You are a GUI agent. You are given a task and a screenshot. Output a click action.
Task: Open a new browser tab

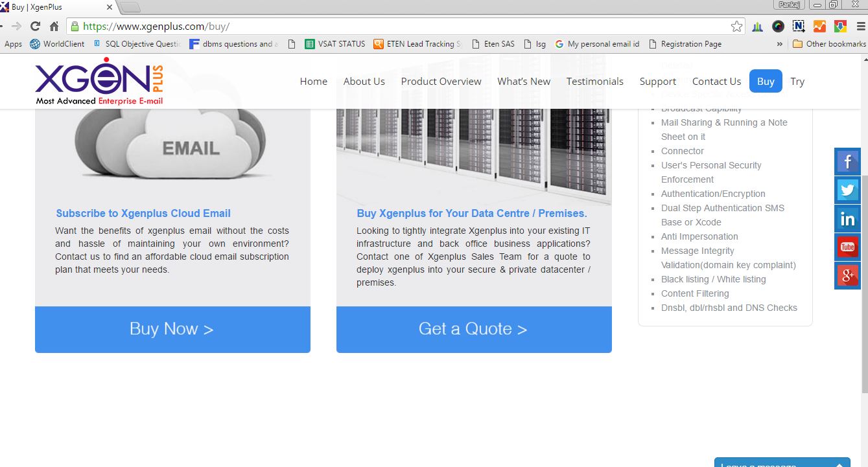pyautogui.click(x=130, y=7)
